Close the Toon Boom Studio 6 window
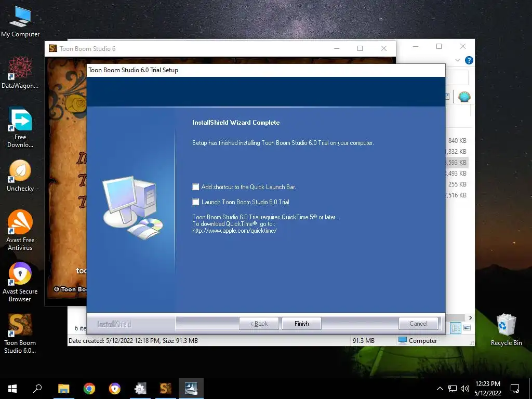Image resolution: width=532 pixels, height=399 pixels. (x=384, y=48)
